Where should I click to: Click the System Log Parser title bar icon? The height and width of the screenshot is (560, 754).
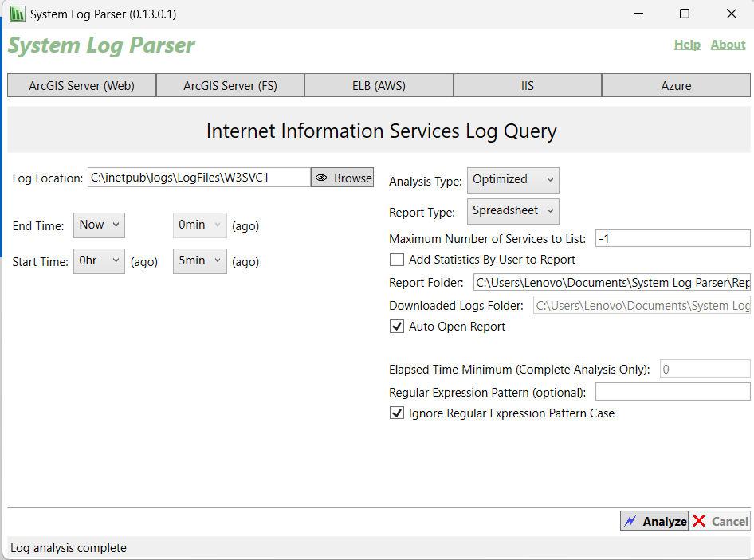coord(17,14)
